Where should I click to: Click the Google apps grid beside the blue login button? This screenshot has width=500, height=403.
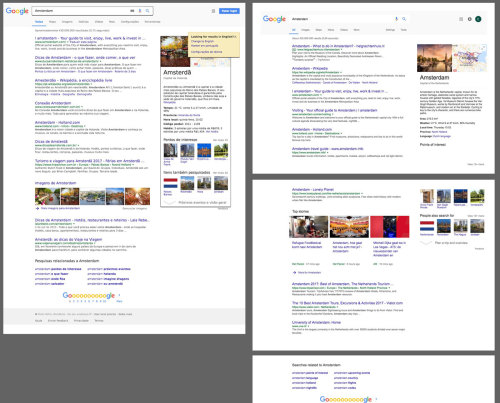click(213, 11)
